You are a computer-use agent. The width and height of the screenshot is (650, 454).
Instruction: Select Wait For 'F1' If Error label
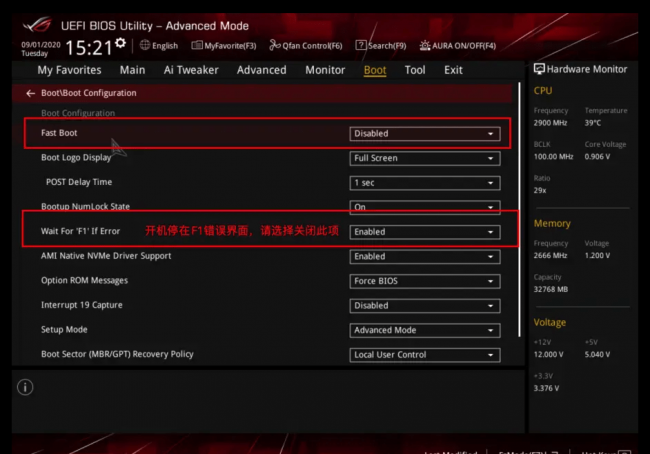[x=80, y=231]
